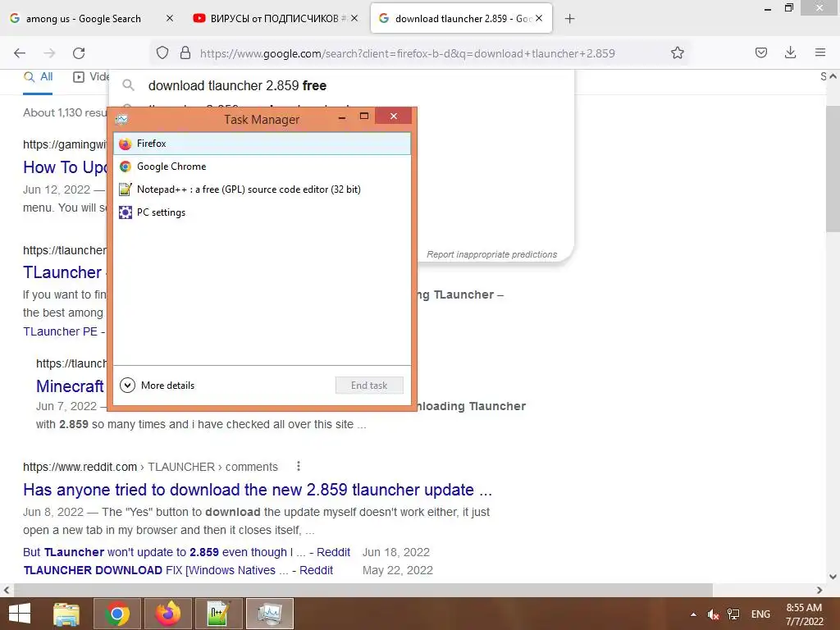This screenshot has height=630, width=840.
Task: Close the among us tab
Action: coord(170,18)
